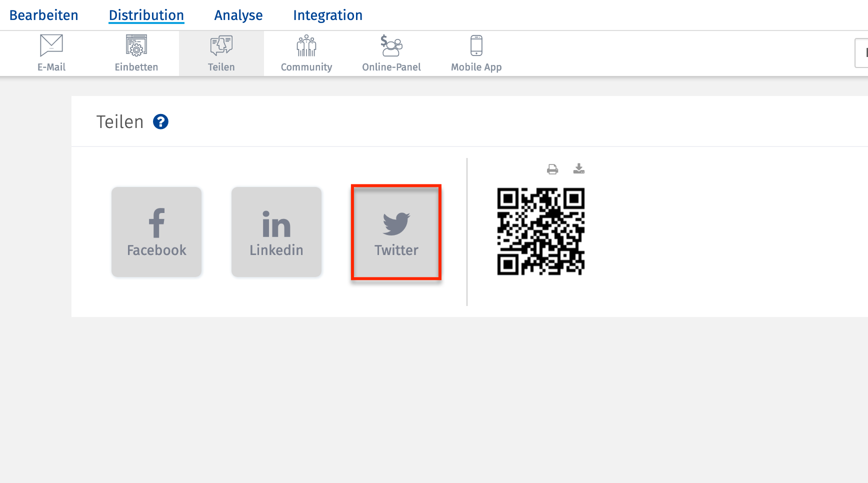
Task: Select the Online-Panel channel
Action: pos(391,52)
